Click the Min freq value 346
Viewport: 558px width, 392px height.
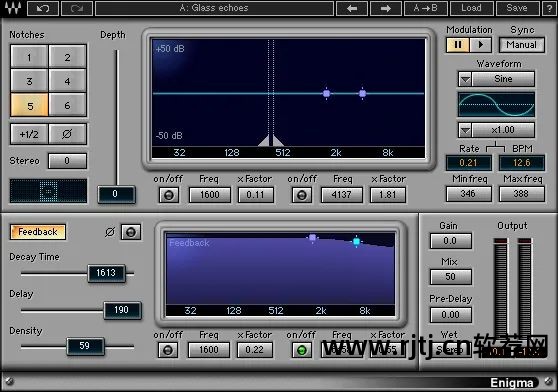[468, 194]
